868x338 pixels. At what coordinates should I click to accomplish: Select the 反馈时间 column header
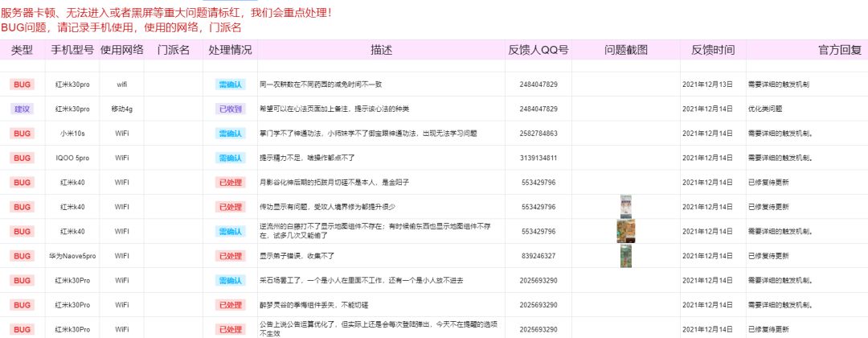(x=713, y=50)
